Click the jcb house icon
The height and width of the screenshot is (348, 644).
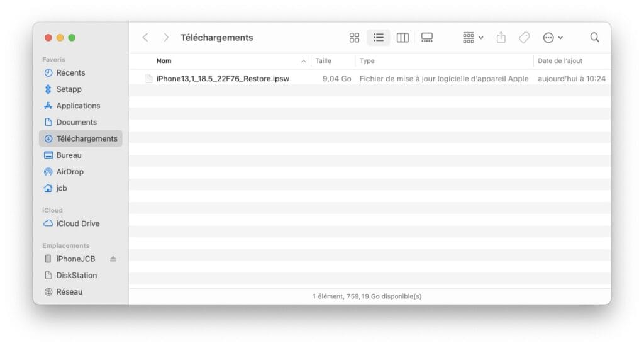tap(48, 188)
